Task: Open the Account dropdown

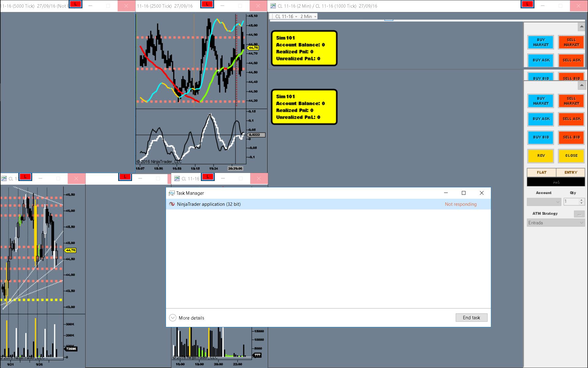Action: 544,202
